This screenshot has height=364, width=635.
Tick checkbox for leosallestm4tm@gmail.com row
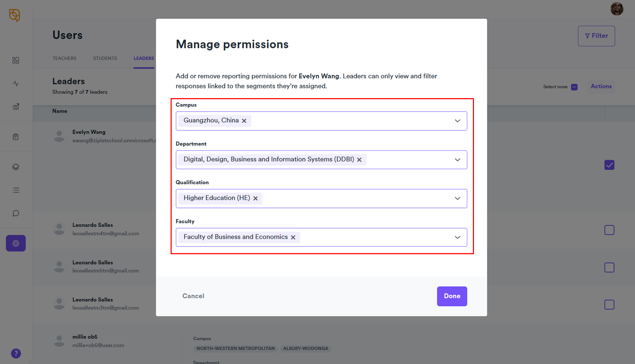609,230
